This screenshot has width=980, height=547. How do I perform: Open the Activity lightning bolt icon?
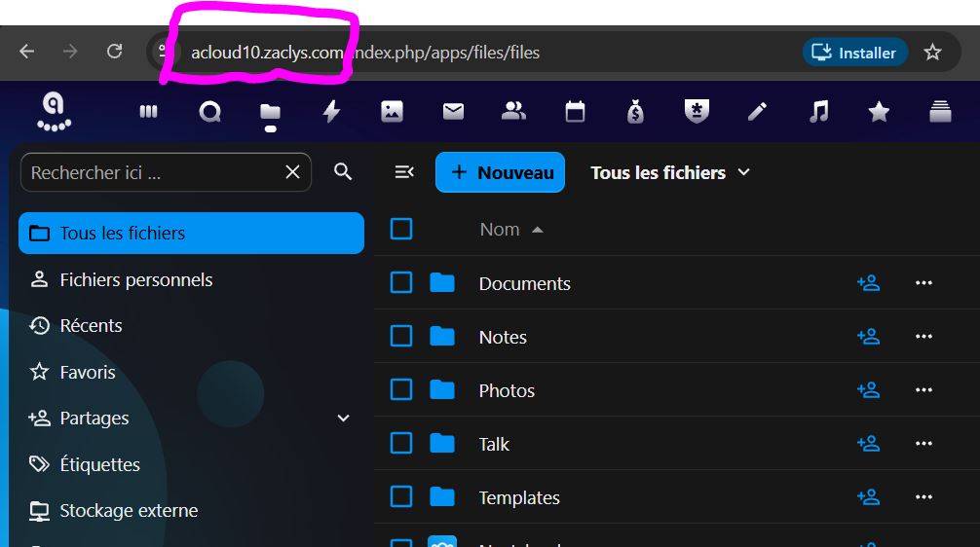pos(331,112)
